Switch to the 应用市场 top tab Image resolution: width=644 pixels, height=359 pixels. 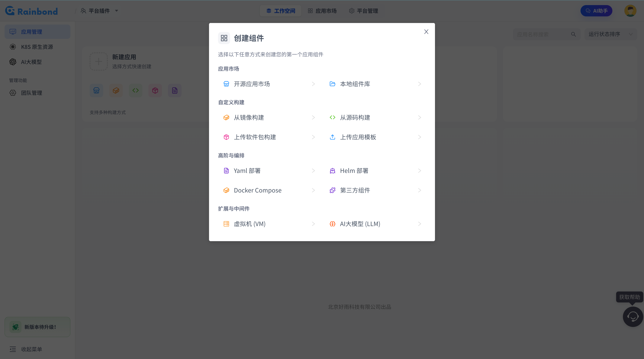[x=322, y=11]
